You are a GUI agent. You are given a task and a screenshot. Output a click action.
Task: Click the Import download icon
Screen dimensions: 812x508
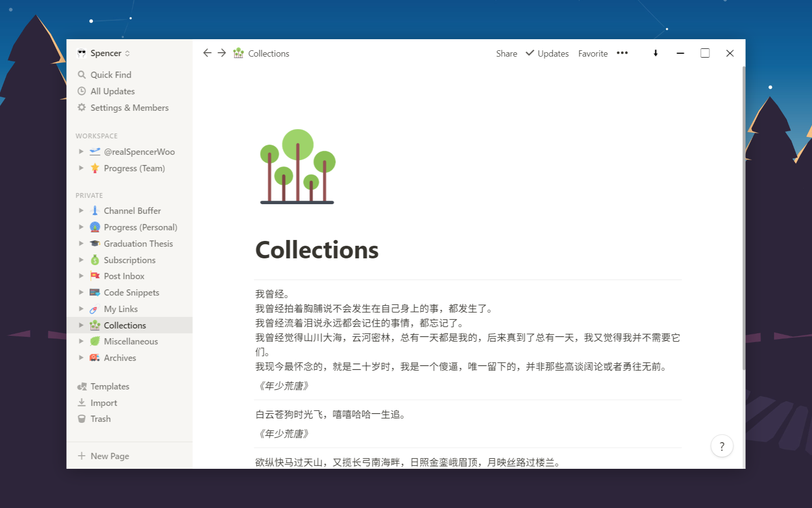click(82, 403)
